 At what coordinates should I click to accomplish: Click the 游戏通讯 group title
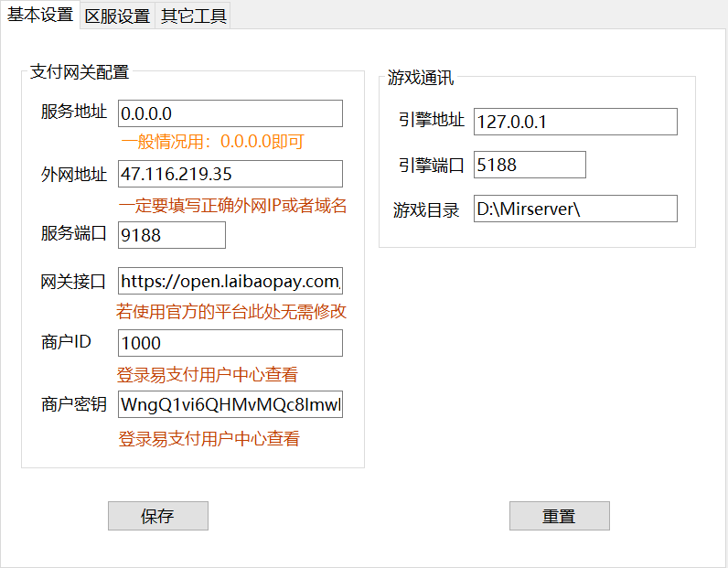pyautogui.click(x=421, y=77)
